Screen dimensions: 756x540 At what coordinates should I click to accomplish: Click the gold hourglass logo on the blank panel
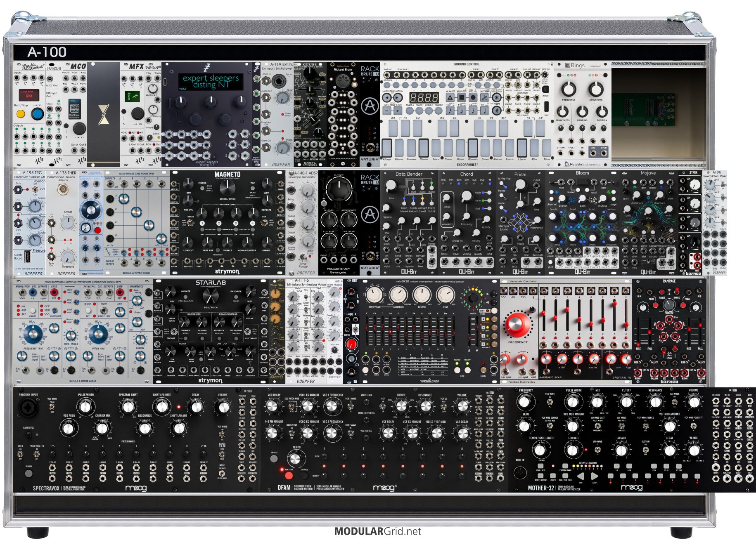click(103, 114)
